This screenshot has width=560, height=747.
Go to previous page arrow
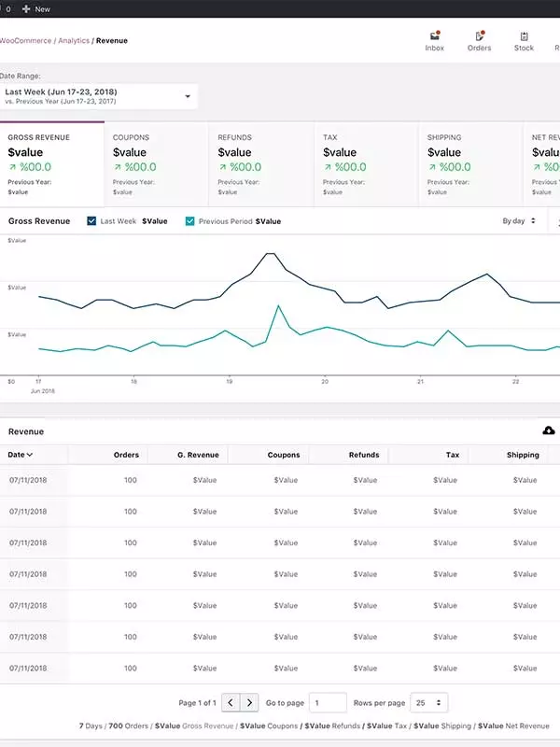[x=231, y=702]
